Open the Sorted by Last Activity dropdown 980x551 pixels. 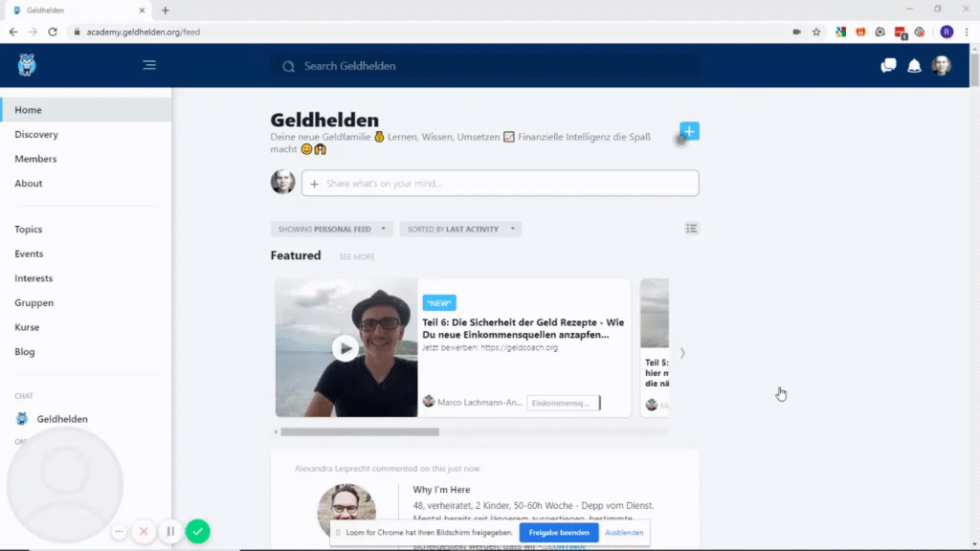[x=460, y=230]
